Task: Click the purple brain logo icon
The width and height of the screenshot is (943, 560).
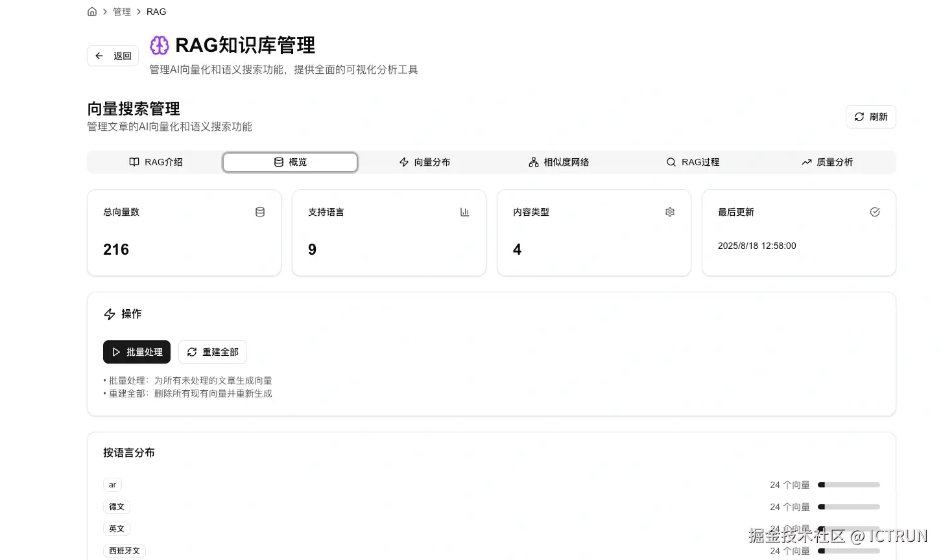Action: click(x=160, y=45)
